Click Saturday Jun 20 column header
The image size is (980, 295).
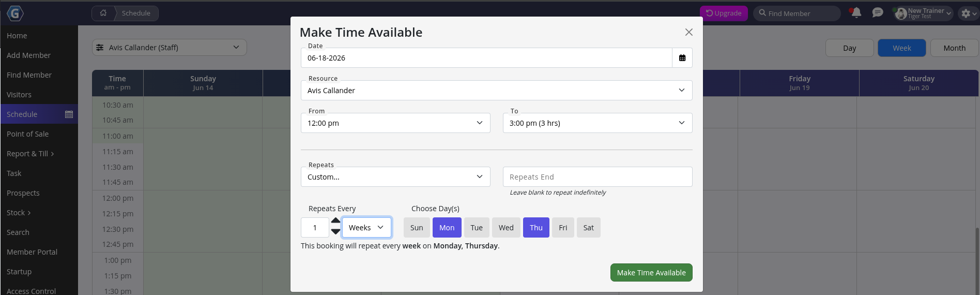[x=918, y=83]
